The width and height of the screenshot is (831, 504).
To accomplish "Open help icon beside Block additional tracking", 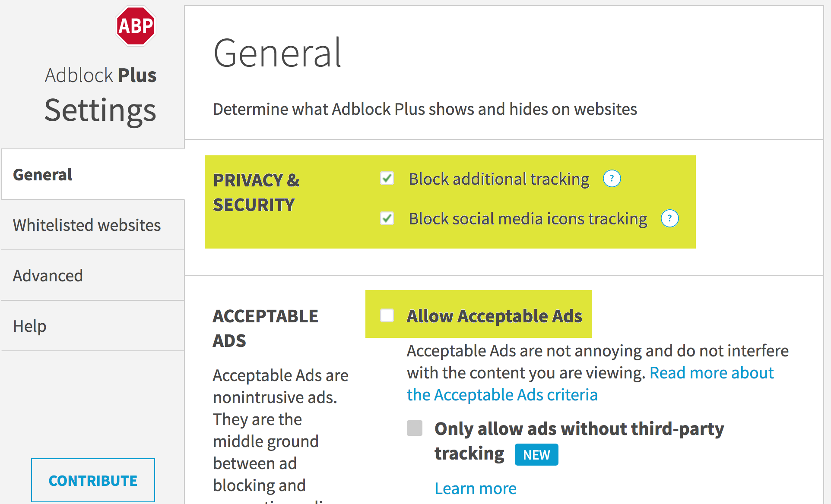I will [x=612, y=179].
